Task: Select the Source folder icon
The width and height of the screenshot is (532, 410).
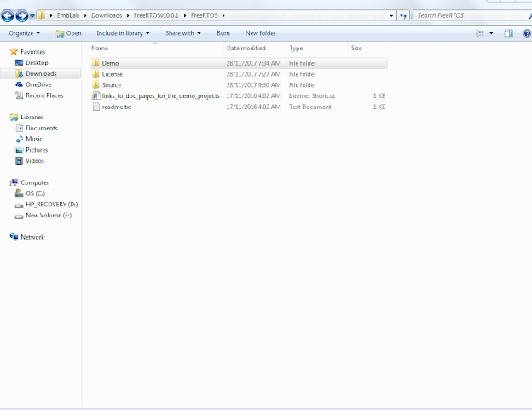Action: point(95,84)
